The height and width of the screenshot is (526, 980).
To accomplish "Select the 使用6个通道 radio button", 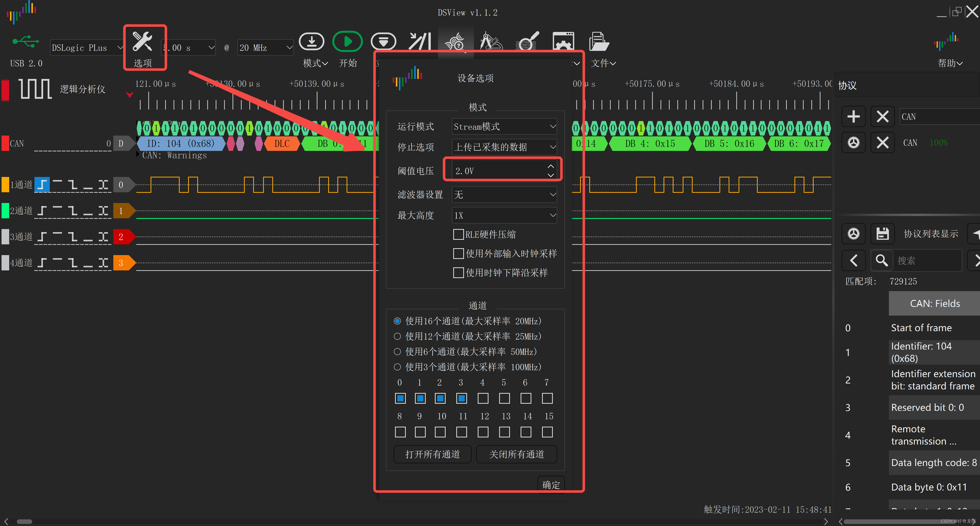I will [397, 352].
